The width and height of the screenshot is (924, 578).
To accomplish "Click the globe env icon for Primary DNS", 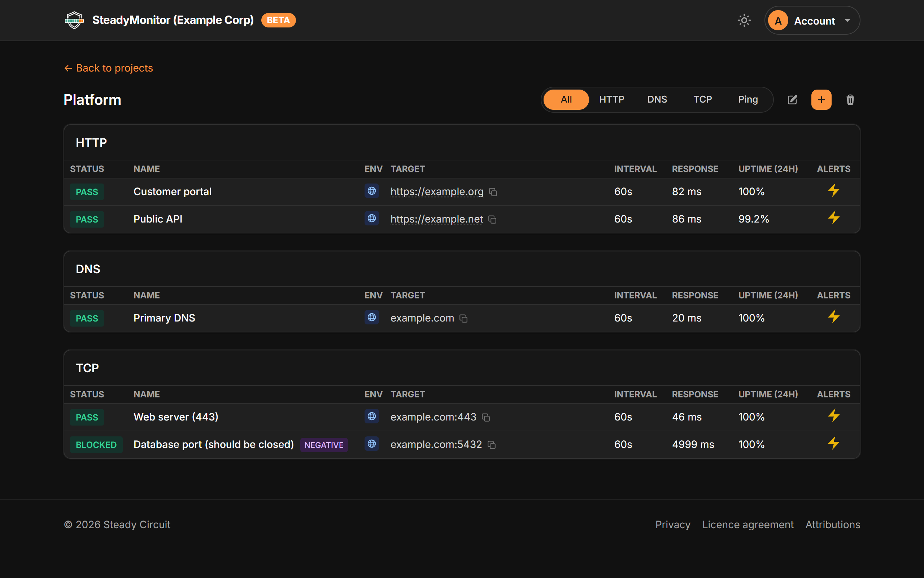I will pos(371,317).
